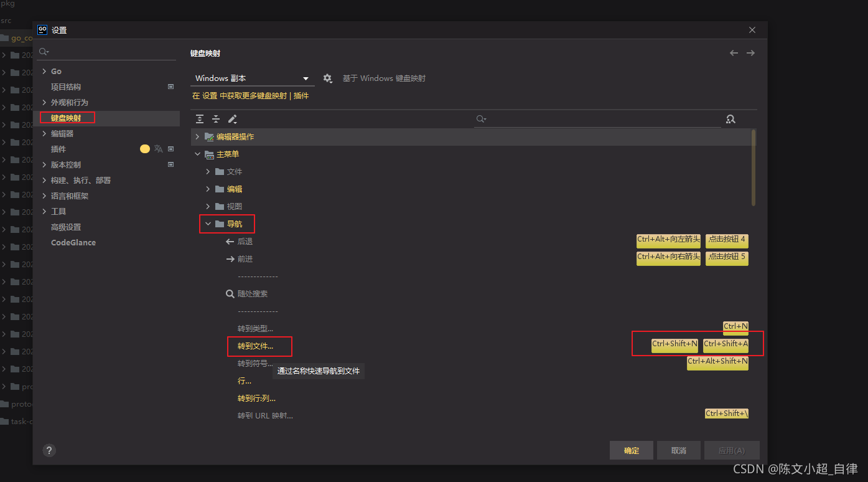Screen dimensions: 868x482
Task: Click the settings search magnifier icon
Action: 44,52
